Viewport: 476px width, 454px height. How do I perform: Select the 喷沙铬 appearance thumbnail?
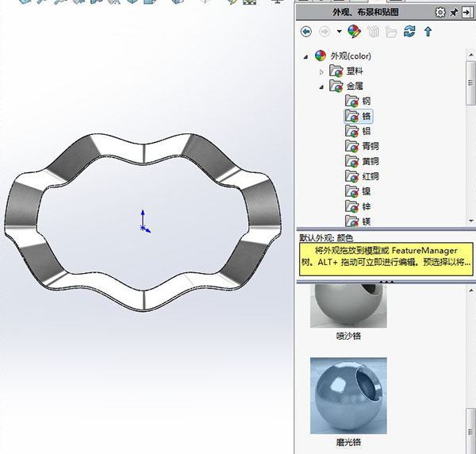(348, 306)
